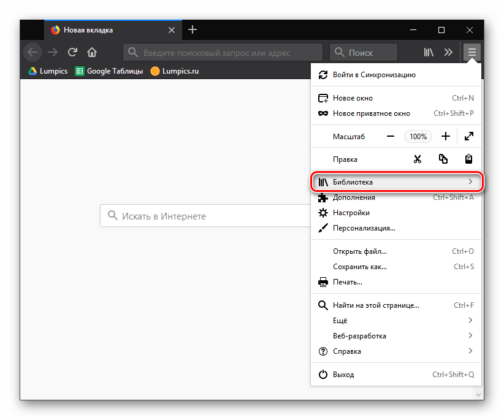Expand the Ещё submenu
504x420 pixels.
coord(396,321)
